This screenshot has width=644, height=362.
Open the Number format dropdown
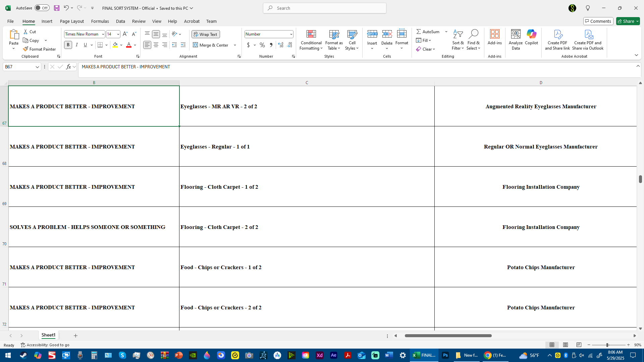tap(291, 34)
